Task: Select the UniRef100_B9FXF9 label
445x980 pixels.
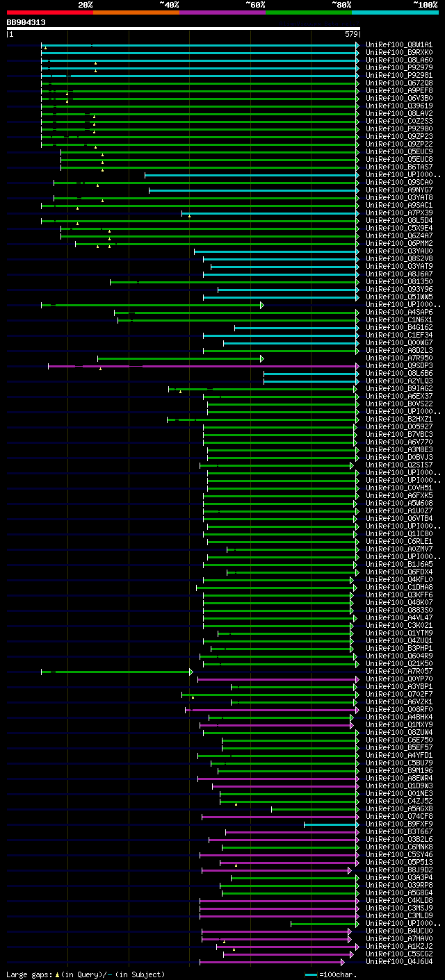Action: coord(399,824)
